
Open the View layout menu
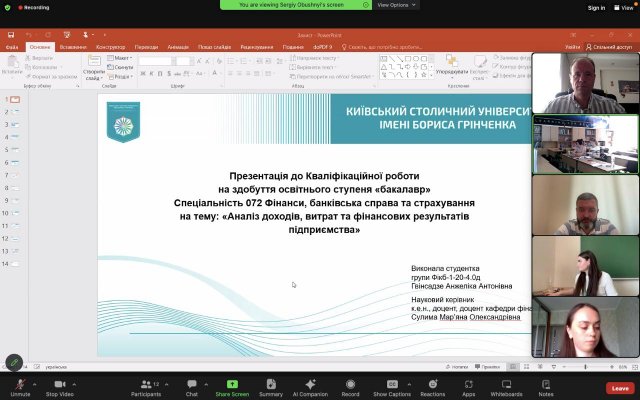pyautogui.click(x=624, y=7)
